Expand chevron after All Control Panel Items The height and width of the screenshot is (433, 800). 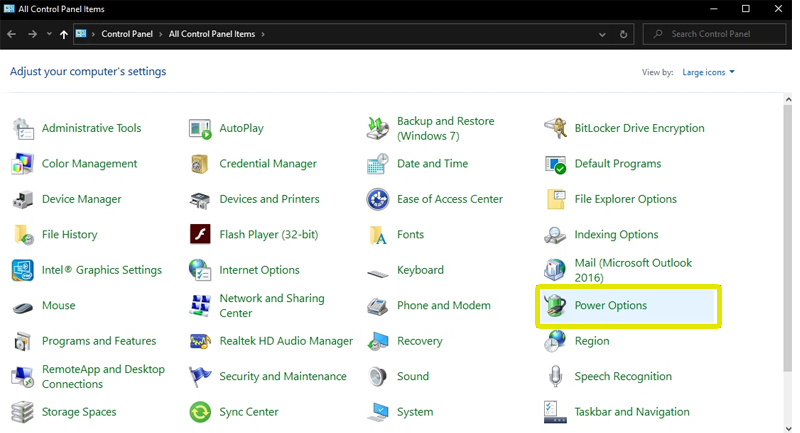pyautogui.click(x=263, y=34)
